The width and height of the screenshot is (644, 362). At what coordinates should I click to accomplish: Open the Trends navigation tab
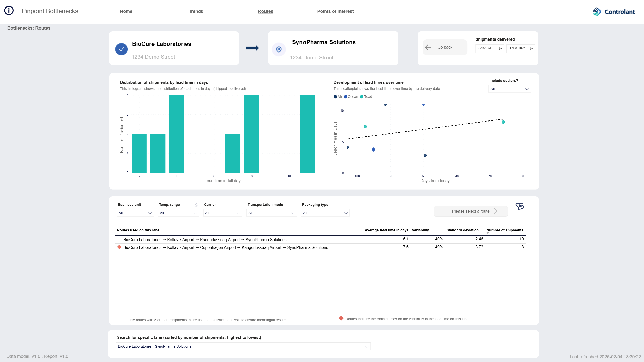coord(196,11)
